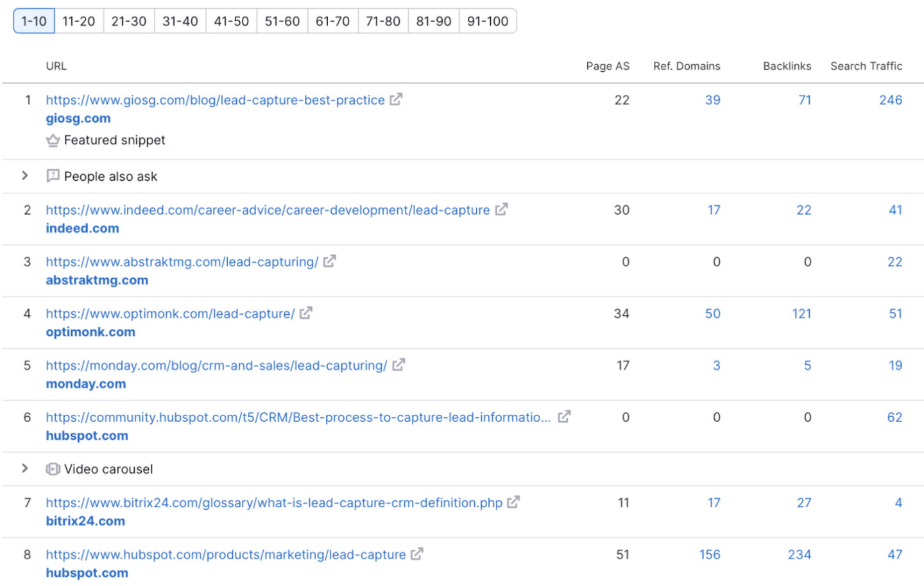
Task: Open giosg.com referring domains value 39
Action: (x=712, y=100)
